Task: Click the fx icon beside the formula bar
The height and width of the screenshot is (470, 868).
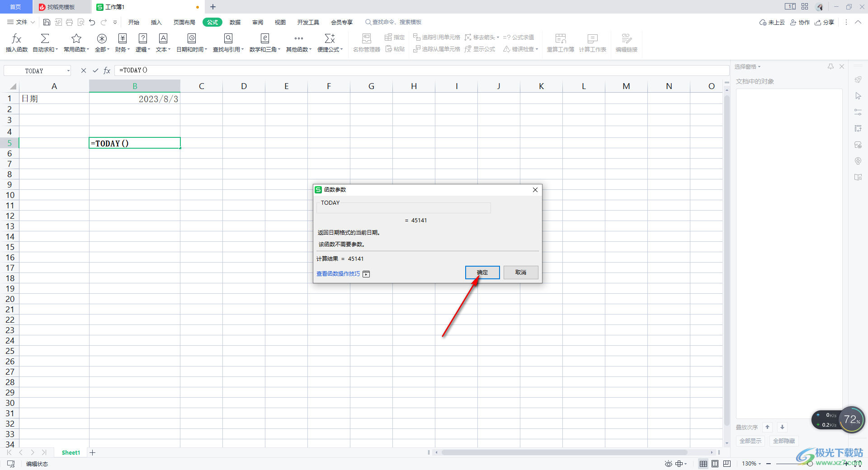Action: pos(107,70)
